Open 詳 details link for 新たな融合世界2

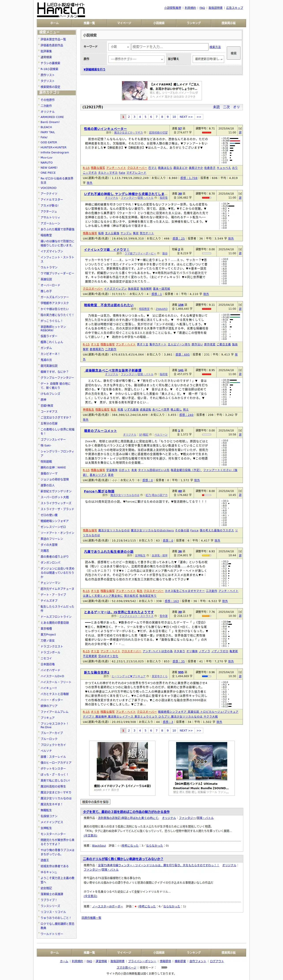tap(240, 676)
